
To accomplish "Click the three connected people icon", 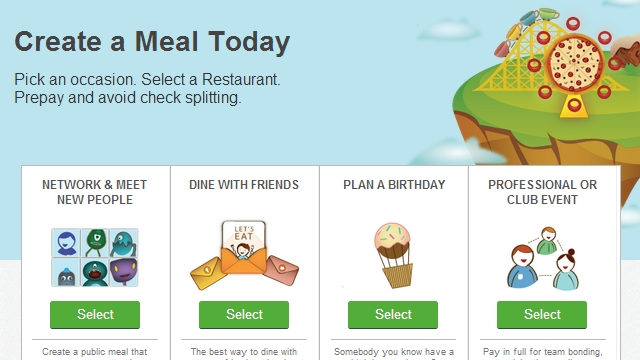I will 542,258.
